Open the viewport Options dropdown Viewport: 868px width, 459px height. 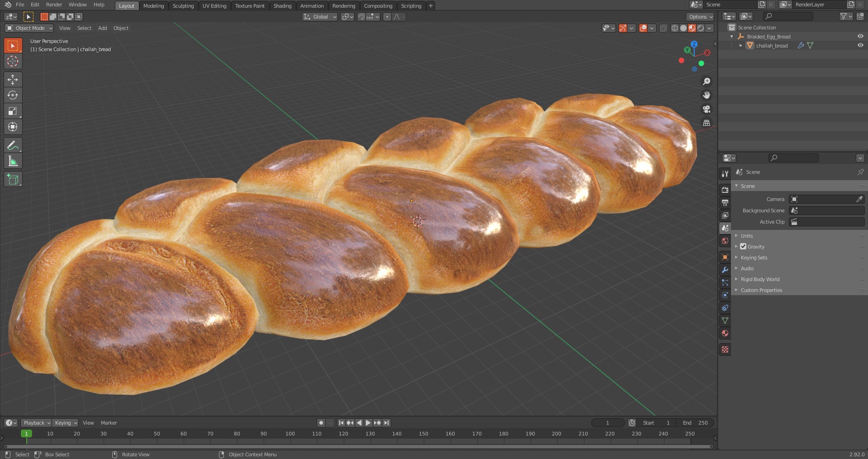pyautogui.click(x=700, y=17)
